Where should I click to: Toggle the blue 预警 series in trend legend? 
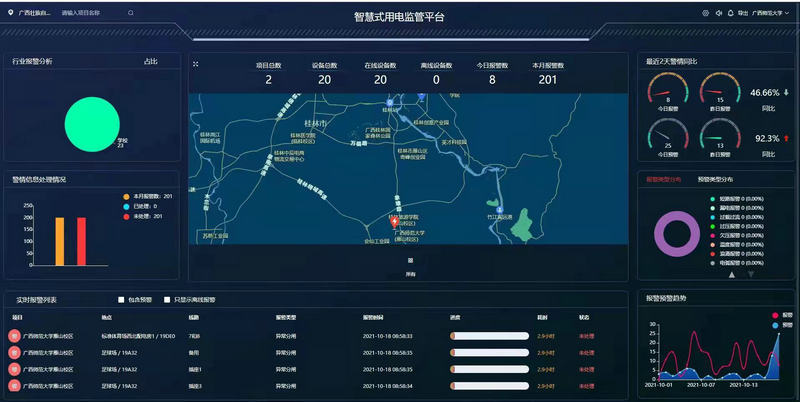pyautogui.click(x=783, y=325)
